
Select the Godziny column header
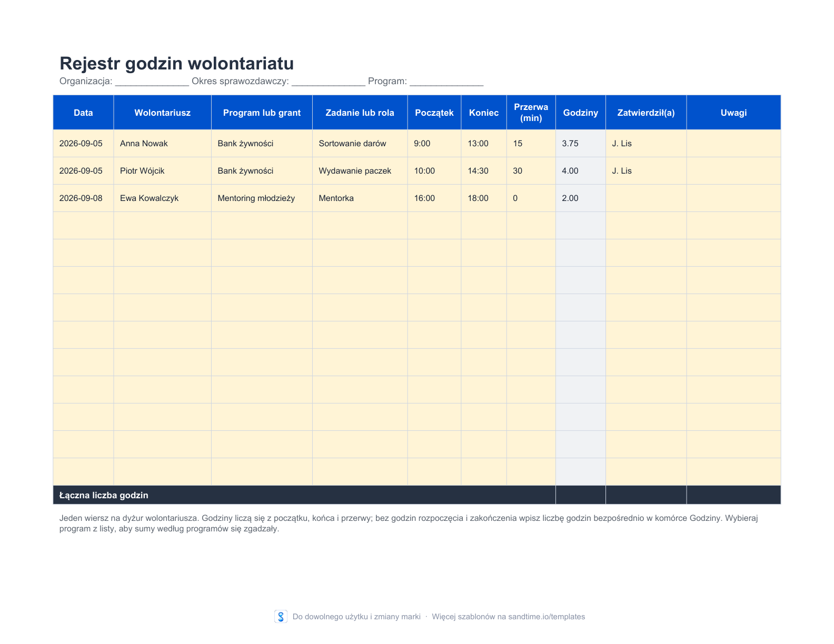point(581,113)
